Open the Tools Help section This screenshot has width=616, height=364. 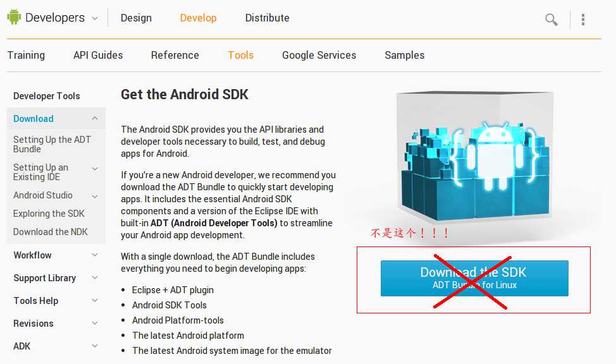[x=36, y=301]
